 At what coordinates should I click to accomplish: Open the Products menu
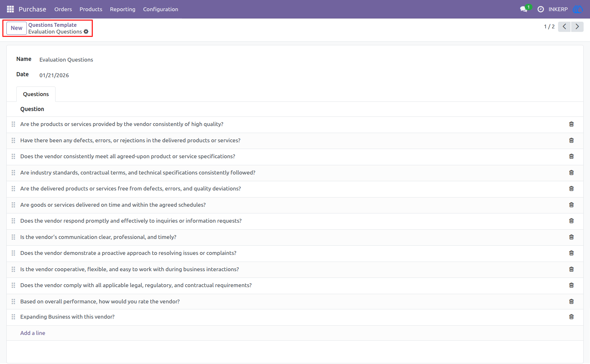[x=91, y=9]
